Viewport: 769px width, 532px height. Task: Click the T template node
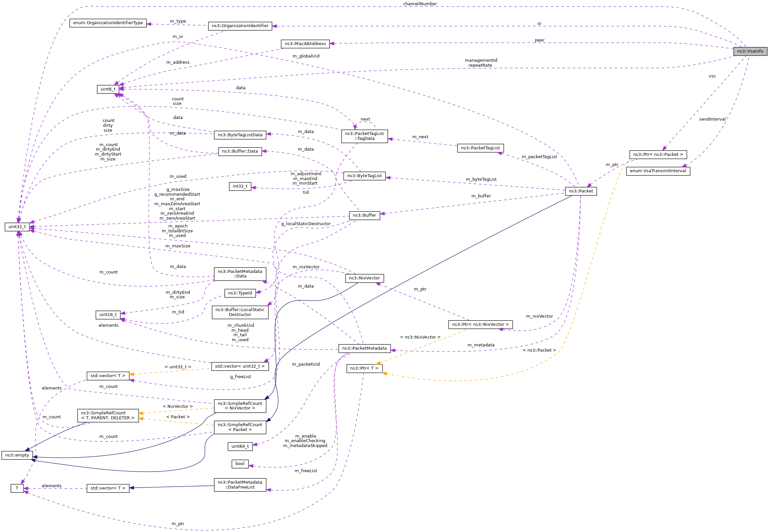(17, 489)
